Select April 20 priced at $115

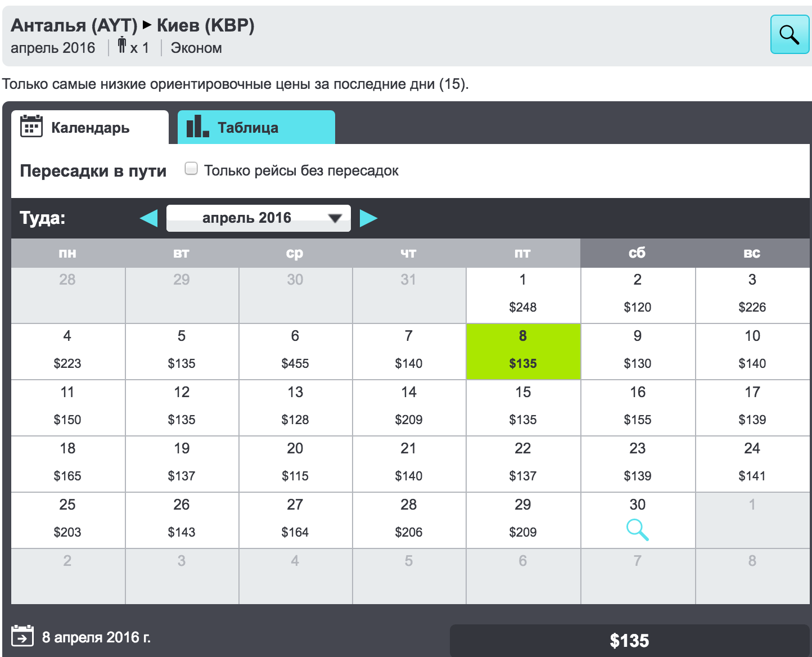tap(295, 463)
